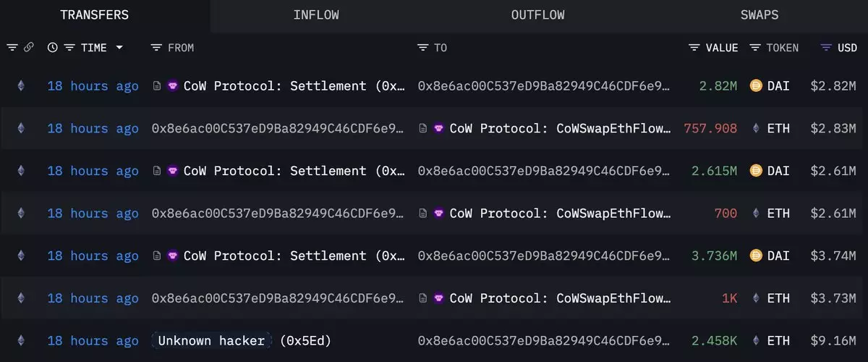Toggle the active USD column filter
This screenshot has height=362, width=868.
pos(826,48)
